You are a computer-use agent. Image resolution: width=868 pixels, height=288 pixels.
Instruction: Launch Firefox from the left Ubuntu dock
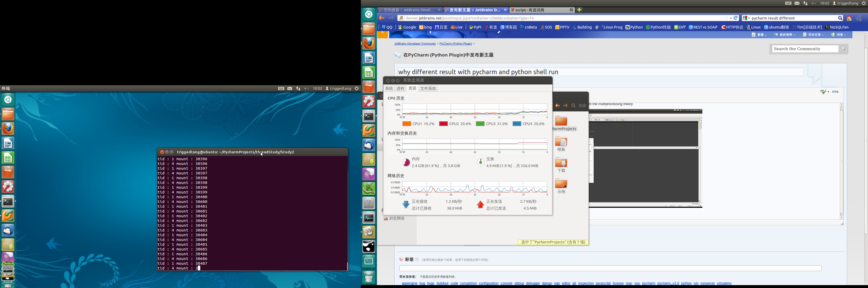(8, 129)
